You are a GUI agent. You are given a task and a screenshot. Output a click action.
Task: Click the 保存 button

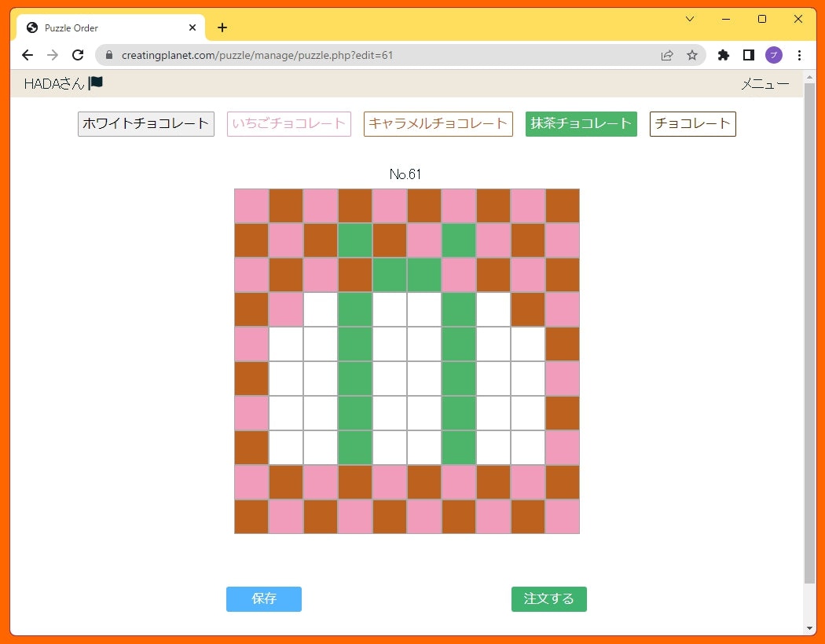point(264,599)
